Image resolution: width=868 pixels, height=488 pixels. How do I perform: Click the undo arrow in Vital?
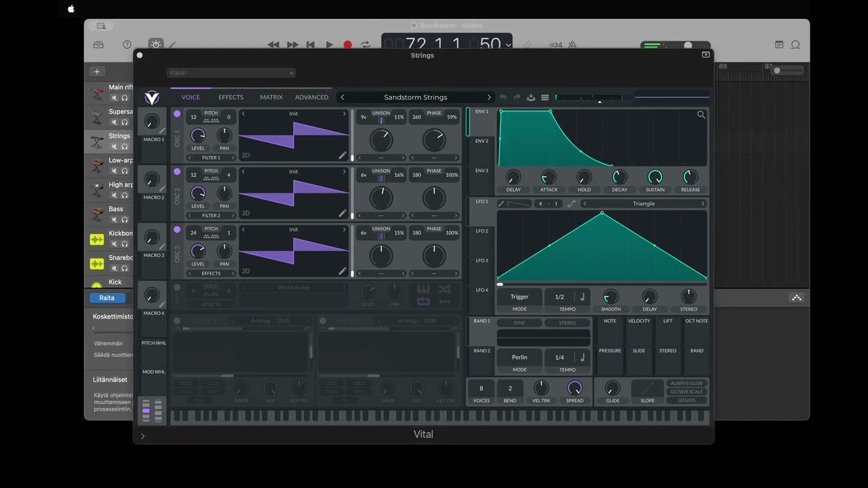[502, 98]
